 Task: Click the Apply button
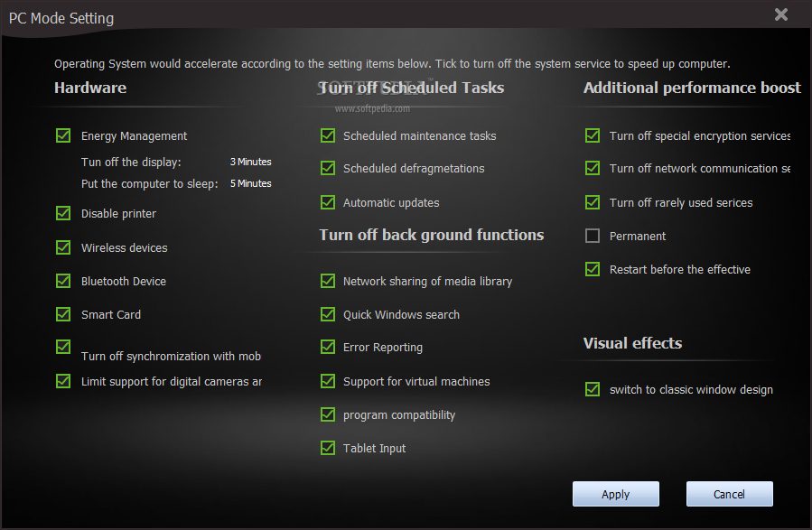coord(616,494)
